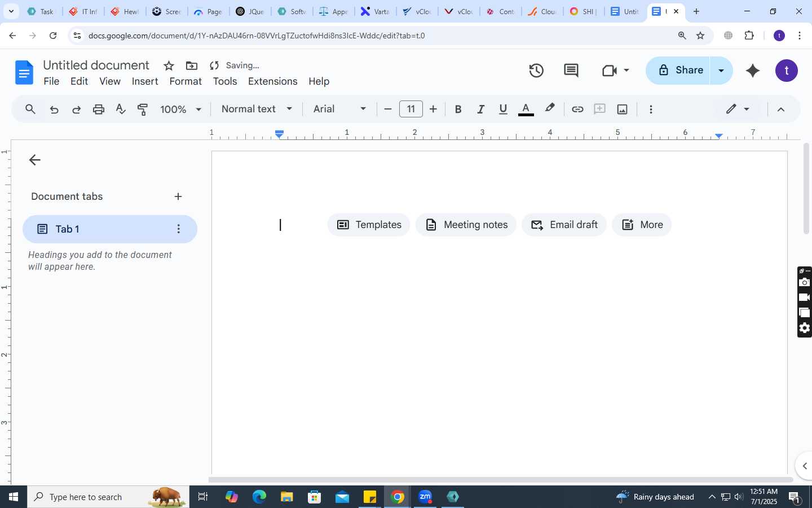Decrease font size
The height and width of the screenshot is (508, 812).
click(387, 110)
